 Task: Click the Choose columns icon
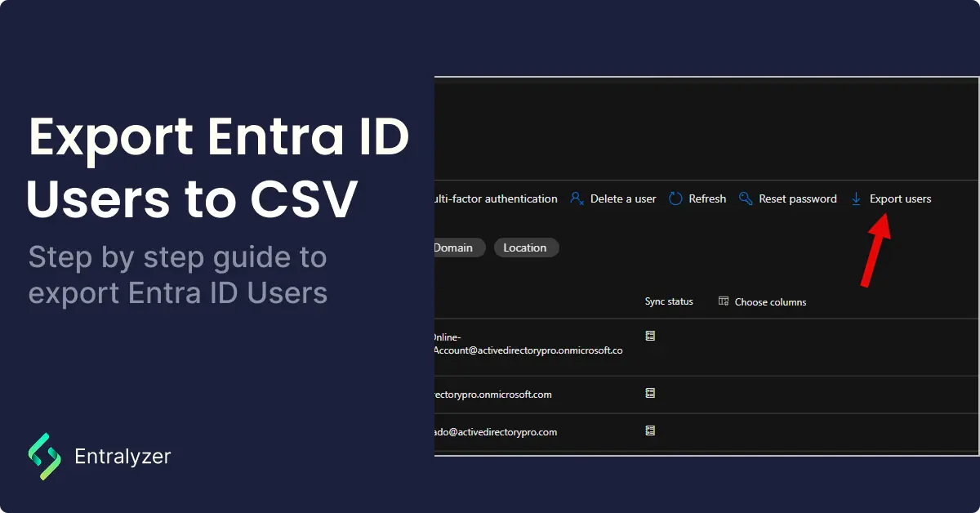tap(724, 301)
